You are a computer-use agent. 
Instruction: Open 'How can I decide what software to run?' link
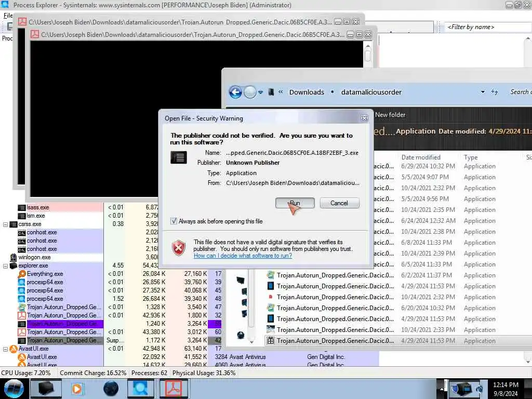point(243,256)
